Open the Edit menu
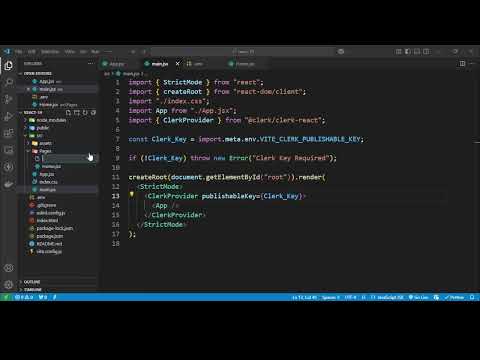Viewport: 480px width, 360px height. point(32,52)
